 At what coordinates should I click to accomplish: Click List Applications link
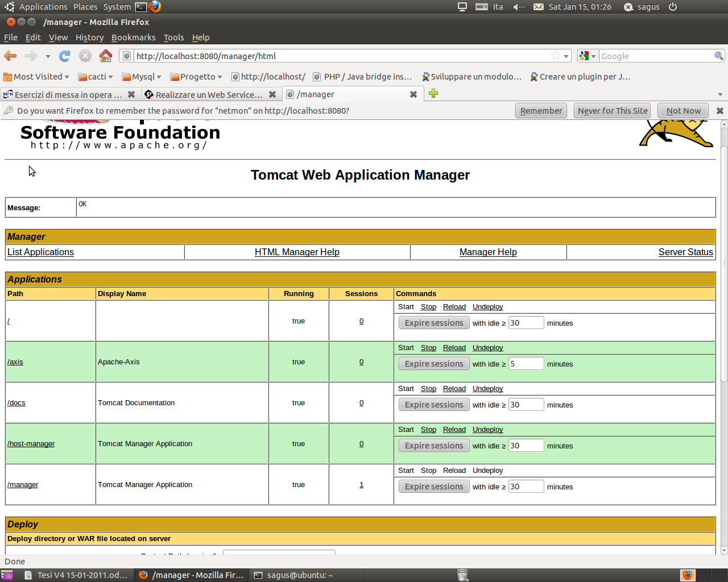coord(40,252)
